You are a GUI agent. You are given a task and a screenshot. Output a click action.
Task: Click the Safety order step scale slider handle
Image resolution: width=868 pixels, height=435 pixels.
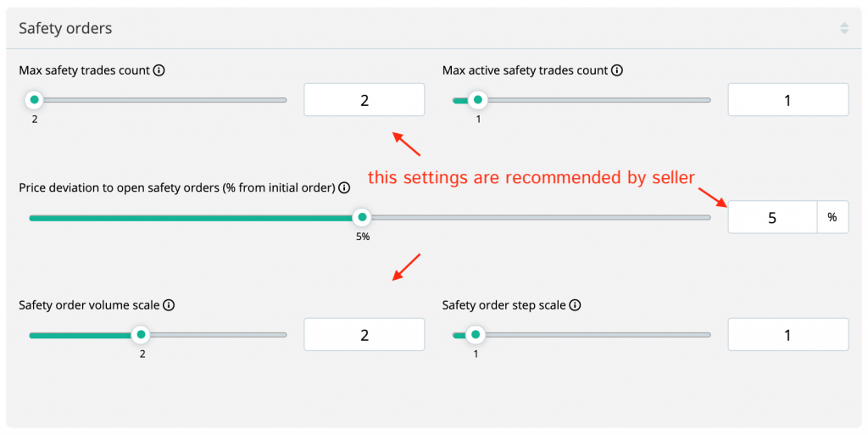click(476, 335)
